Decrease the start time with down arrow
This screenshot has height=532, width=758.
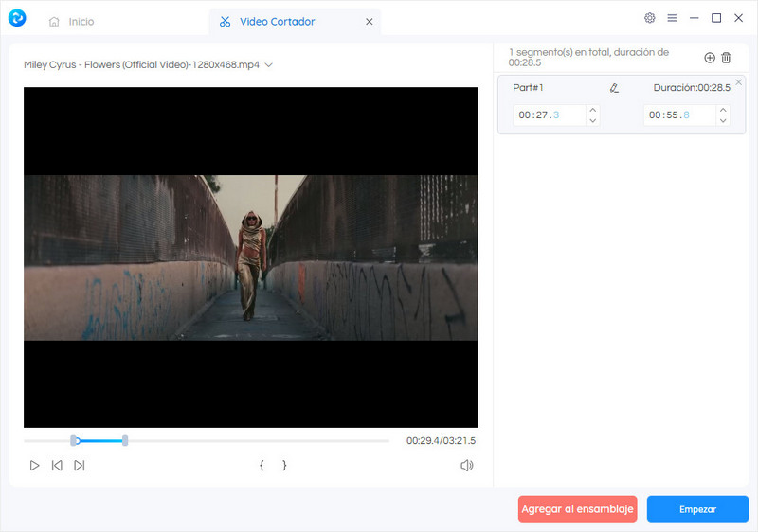pos(593,120)
